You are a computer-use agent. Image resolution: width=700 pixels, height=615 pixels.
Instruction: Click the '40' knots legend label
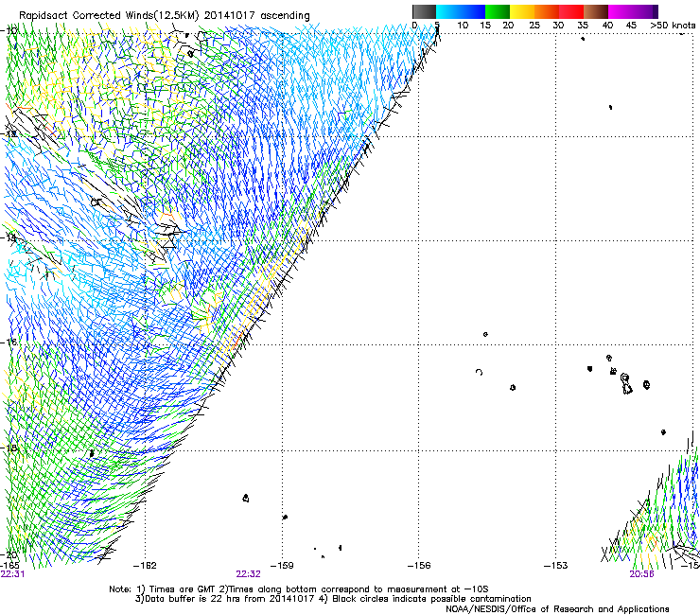click(607, 26)
